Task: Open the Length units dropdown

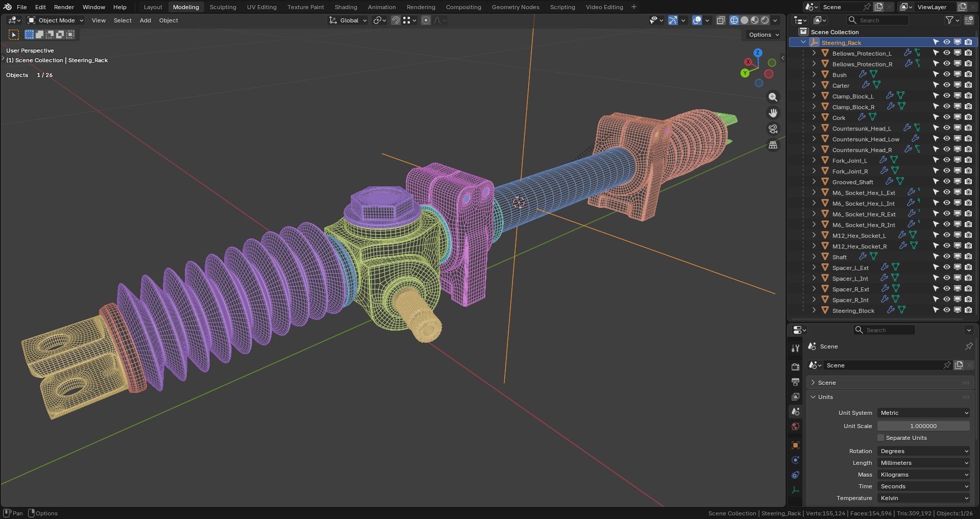Action: point(923,463)
